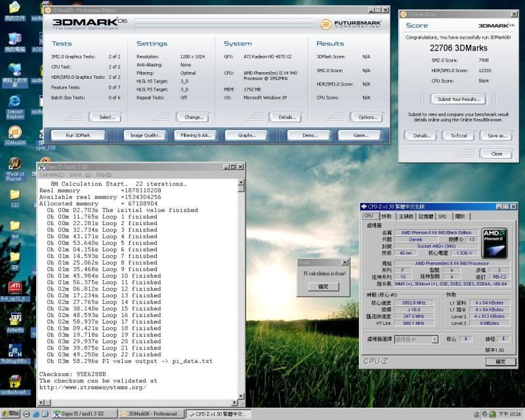This screenshot has height=420, width=525.
Task: Click the AMD Phenom II logo in CPU-Z
Action: [x=494, y=243]
